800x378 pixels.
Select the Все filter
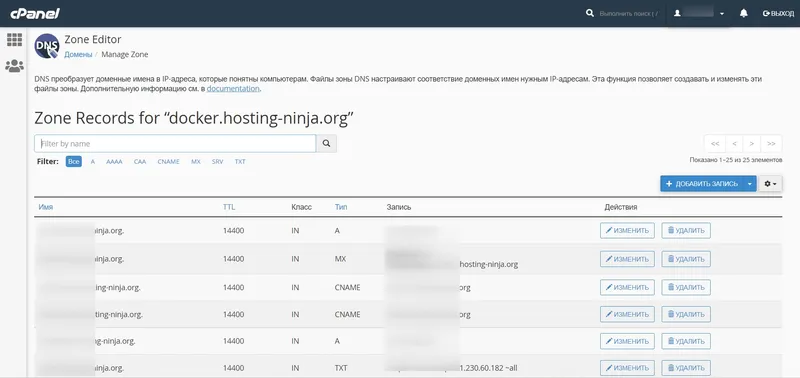click(73, 161)
